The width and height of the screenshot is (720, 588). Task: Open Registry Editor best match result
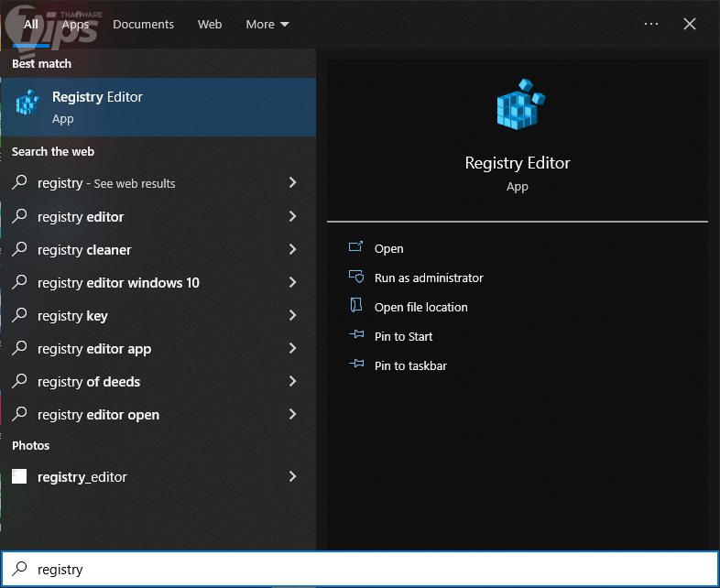(158, 107)
